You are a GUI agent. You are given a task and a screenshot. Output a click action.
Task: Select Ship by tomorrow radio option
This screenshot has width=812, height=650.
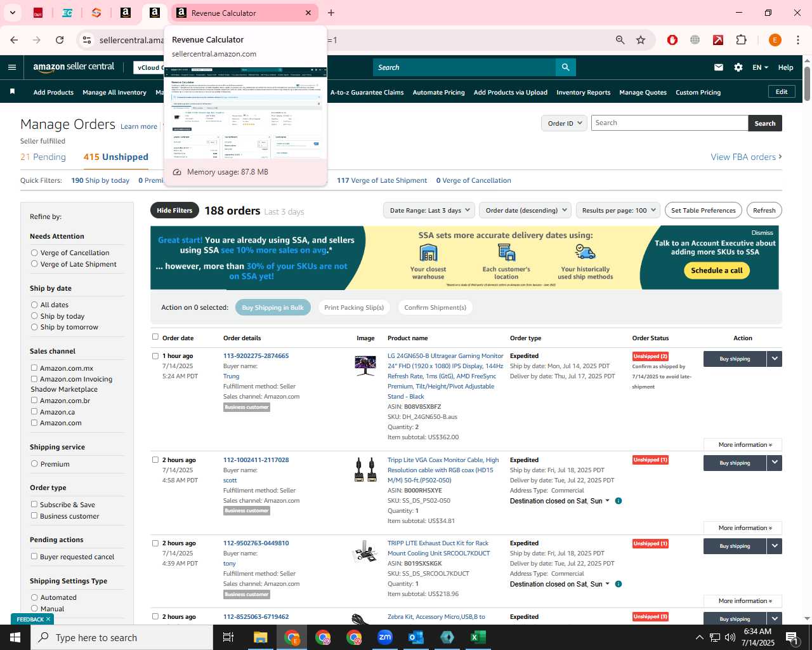[34, 327]
